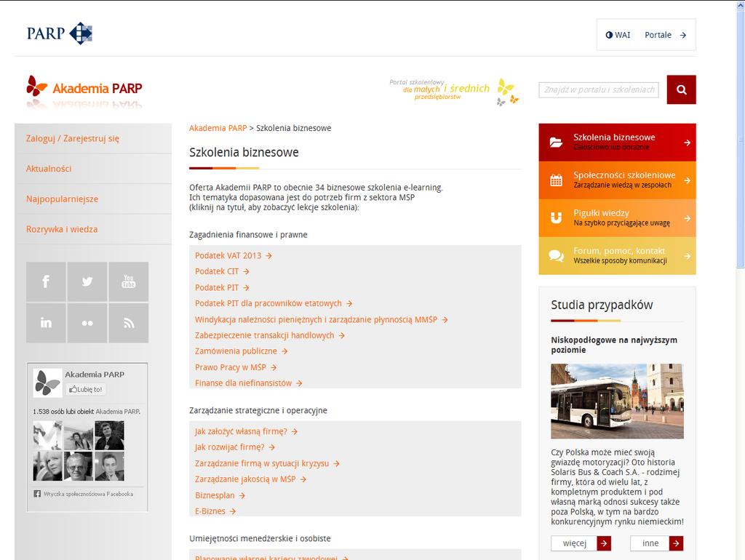The height and width of the screenshot is (560, 745).
Task: Open the Facebook social icon
Action: pyautogui.click(x=46, y=281)
